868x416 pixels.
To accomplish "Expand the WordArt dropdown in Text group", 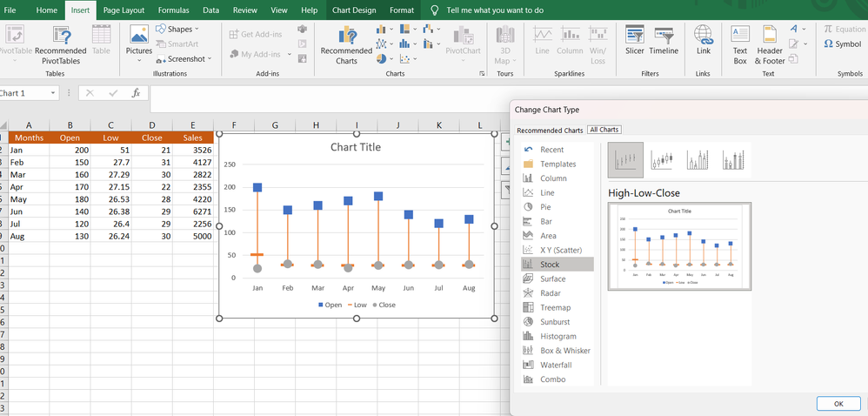I will point(805,29).
